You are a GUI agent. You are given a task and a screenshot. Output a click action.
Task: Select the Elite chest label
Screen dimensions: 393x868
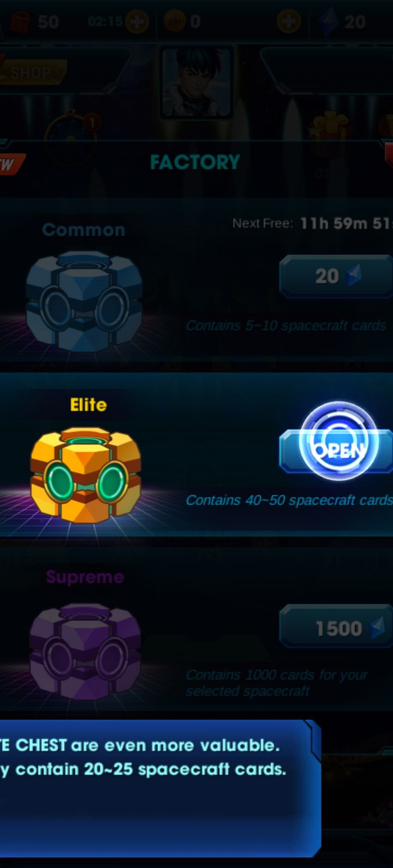88,405
